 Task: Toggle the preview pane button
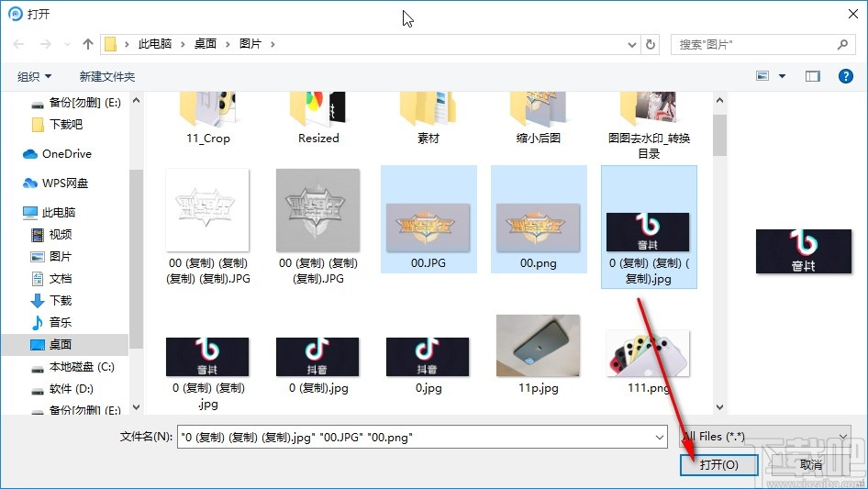click(x=813, y=76)
